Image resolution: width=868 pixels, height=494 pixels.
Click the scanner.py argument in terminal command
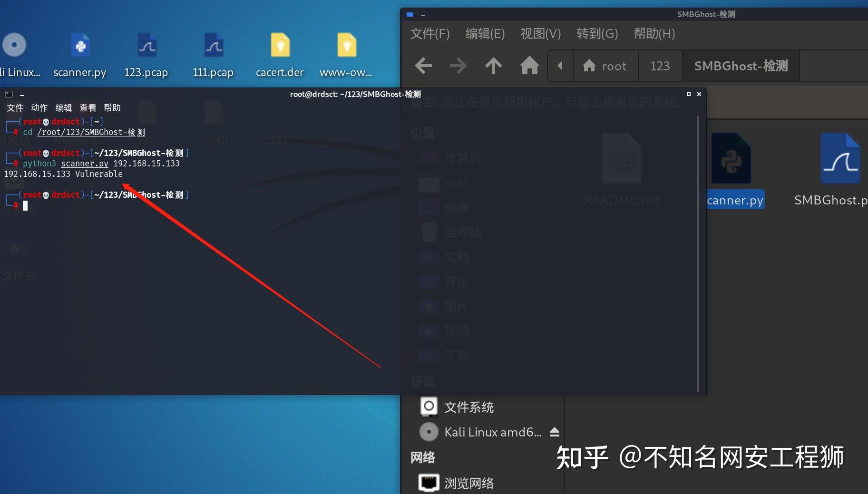click(x=85, y=164)
